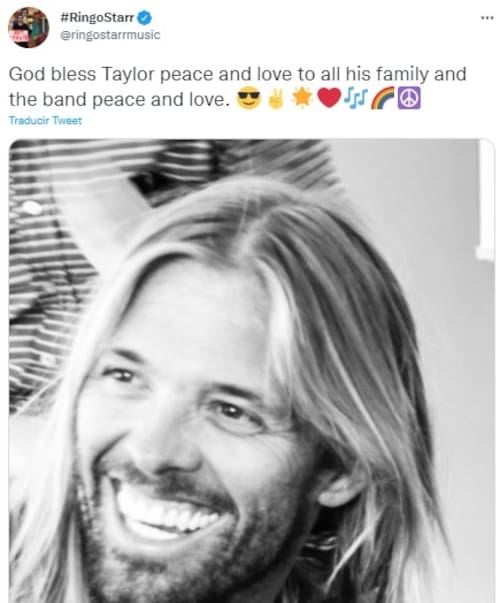The height and width of the screenshot is (603, 500).
Task: Click the word Taylor in tweet
Action: coord(128,75)
